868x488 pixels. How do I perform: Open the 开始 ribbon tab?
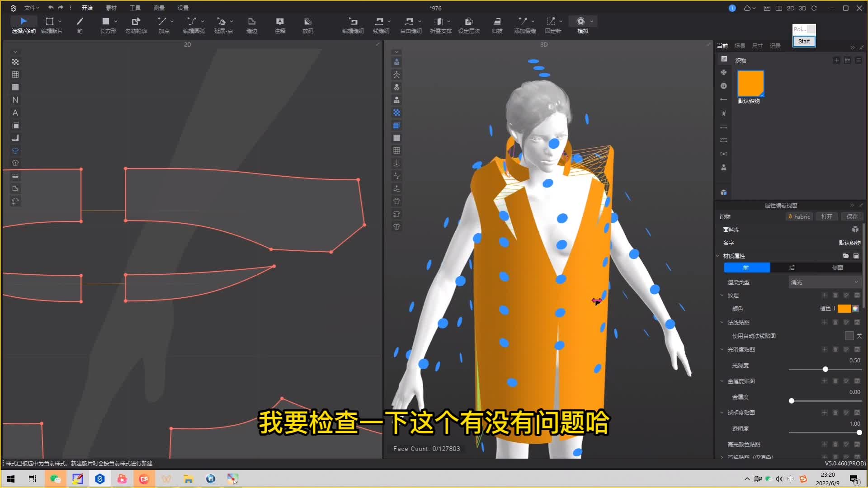coord(87,8)
